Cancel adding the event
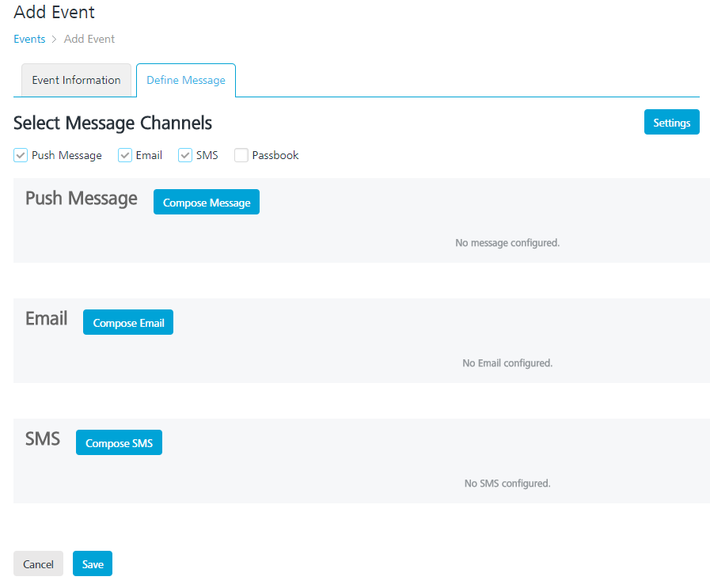Screen dimensions: 710x588 point(38,564)
